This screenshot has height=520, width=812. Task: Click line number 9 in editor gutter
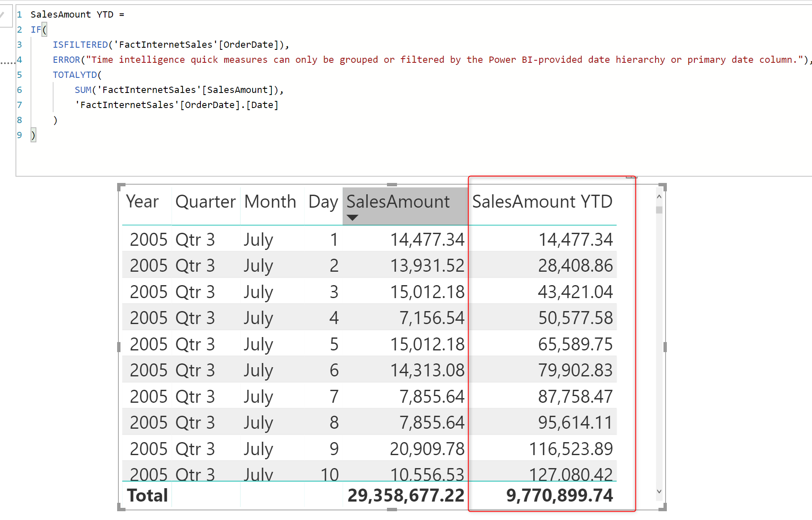pos(19,135)
